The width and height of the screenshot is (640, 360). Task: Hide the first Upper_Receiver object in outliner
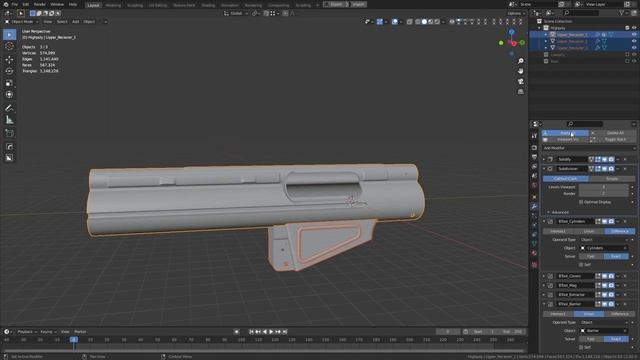click(x=634, y=35)
